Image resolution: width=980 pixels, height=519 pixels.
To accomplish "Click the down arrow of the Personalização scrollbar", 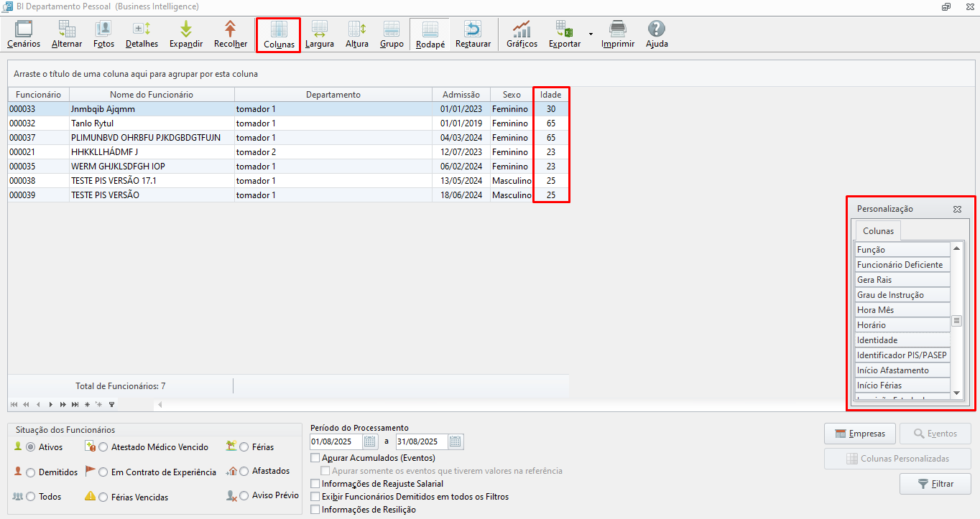I will [x=956, y=393].
